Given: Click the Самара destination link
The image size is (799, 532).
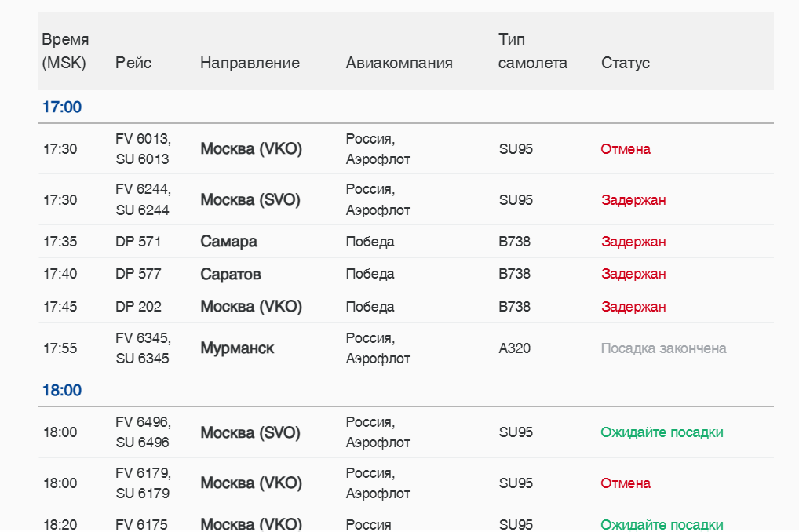Looking at the screenshot, I should click(x=228, y=242).
